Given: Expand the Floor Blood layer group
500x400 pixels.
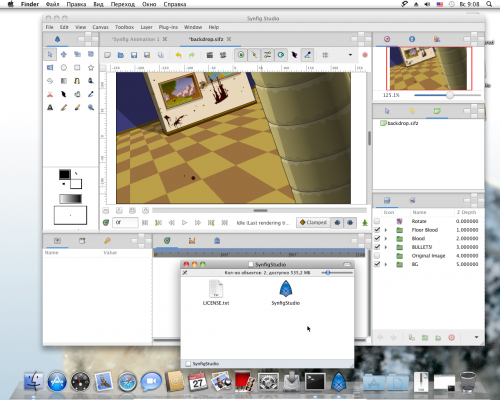Looking at the screenshot, I should (x=386, y=230).
